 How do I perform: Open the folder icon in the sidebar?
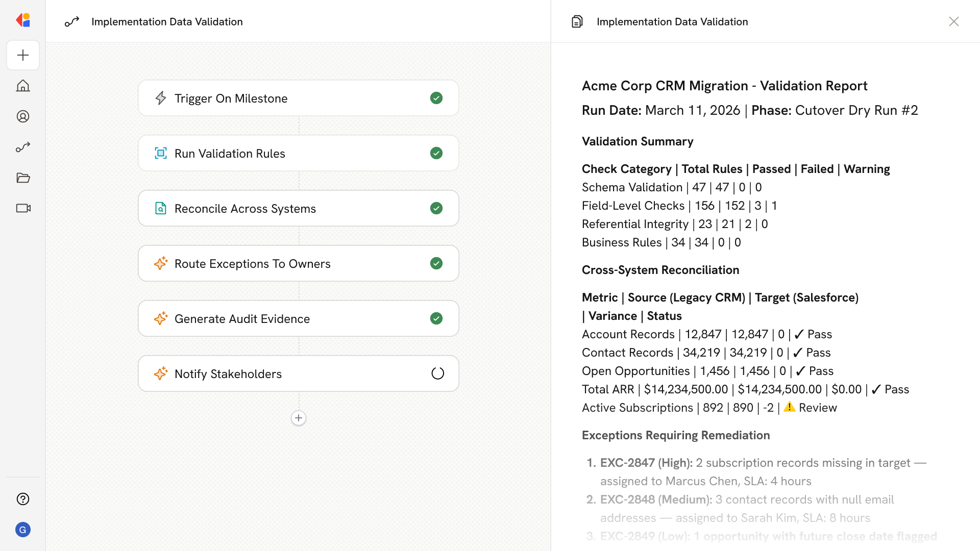[23, 178]
